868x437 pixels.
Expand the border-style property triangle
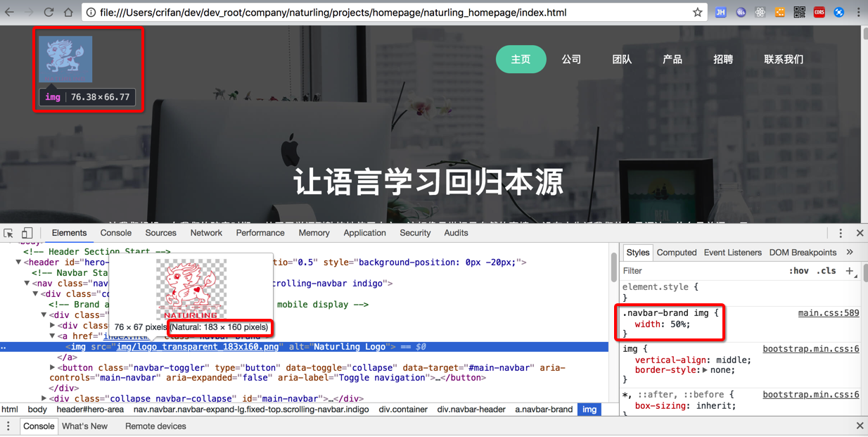[x=705, y=370]
